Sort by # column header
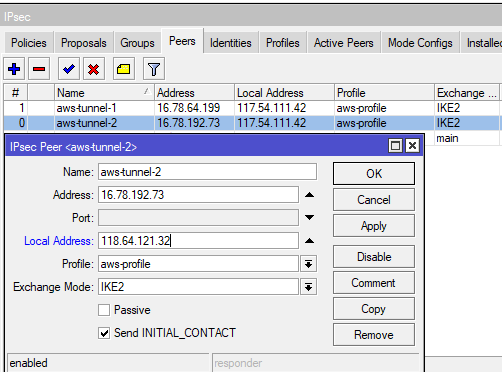 16,93
